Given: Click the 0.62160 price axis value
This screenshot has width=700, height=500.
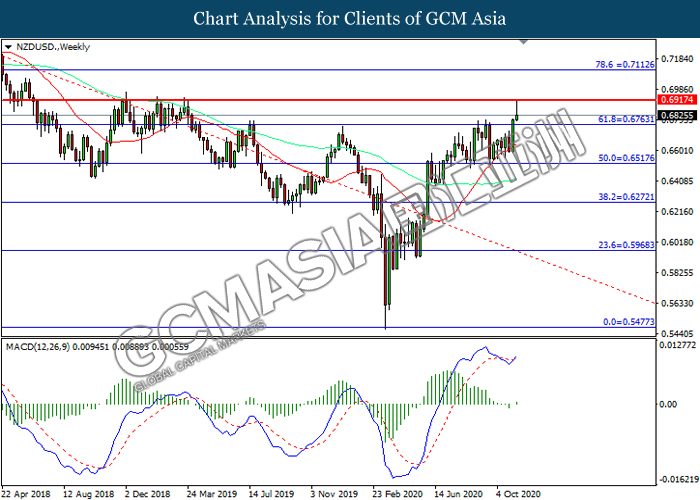Looking at the screenshot, I should (x=677, y=212).
